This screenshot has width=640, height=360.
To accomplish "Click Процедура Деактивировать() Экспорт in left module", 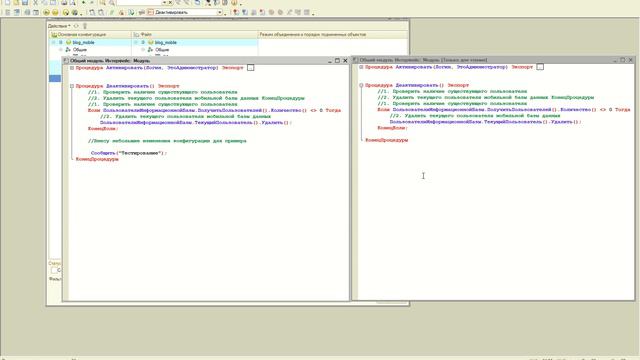I will (x=127, y=86).
